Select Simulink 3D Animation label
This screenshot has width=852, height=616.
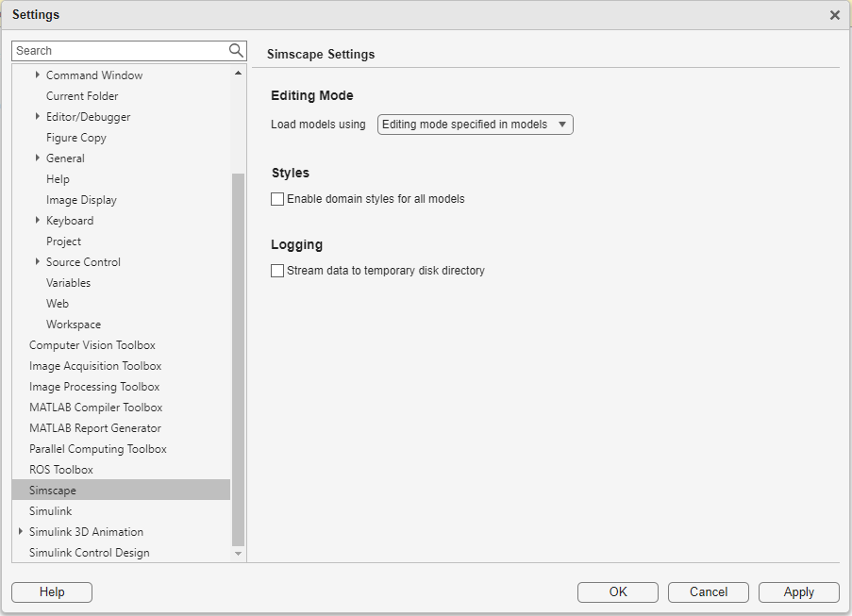point(87,532)
